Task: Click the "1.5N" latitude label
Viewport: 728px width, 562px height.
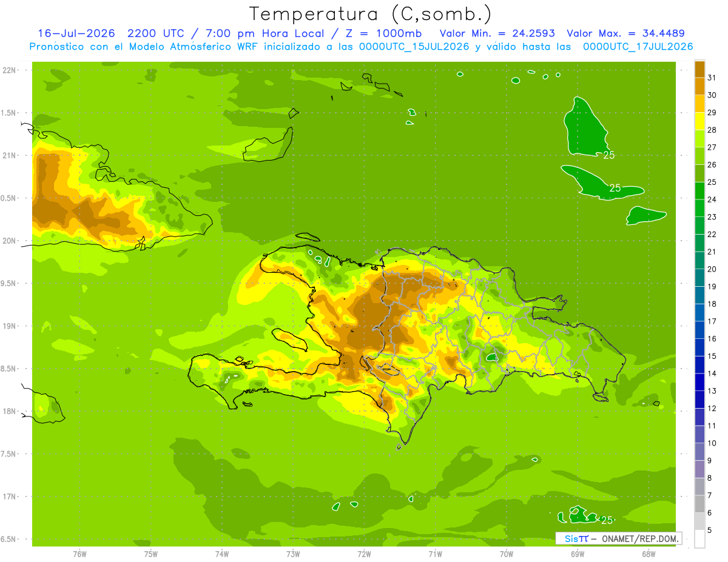Action: tap(9, 113)
